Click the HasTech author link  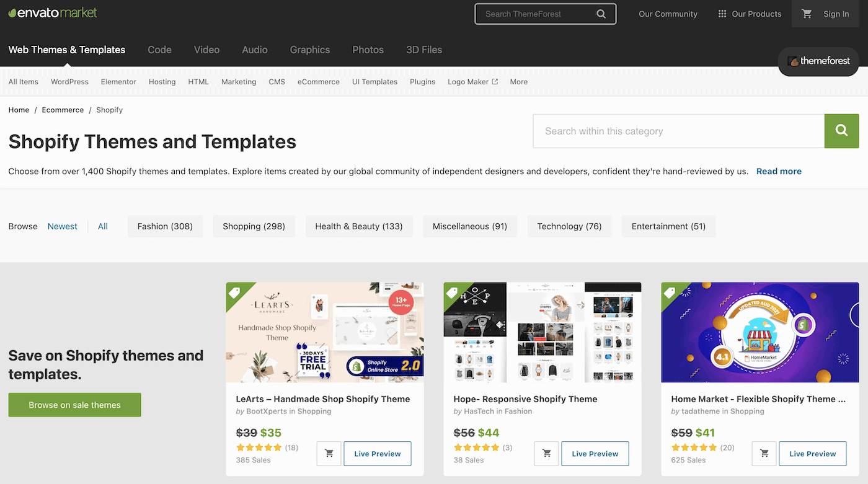click(x=480, y=411)
